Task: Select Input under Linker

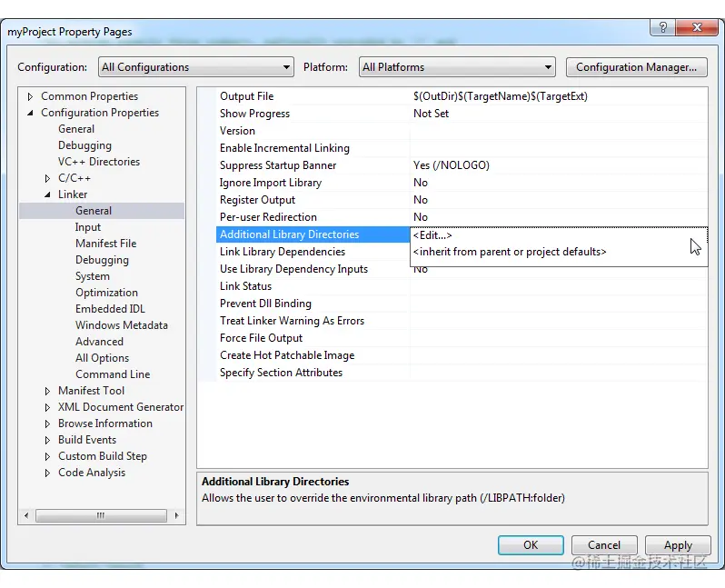Action: click(88, 227)
